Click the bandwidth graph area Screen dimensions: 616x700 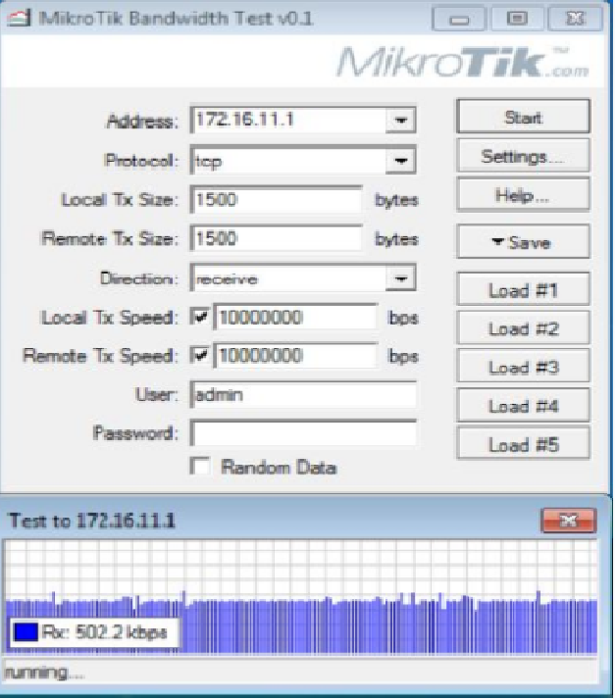point(300,597)
